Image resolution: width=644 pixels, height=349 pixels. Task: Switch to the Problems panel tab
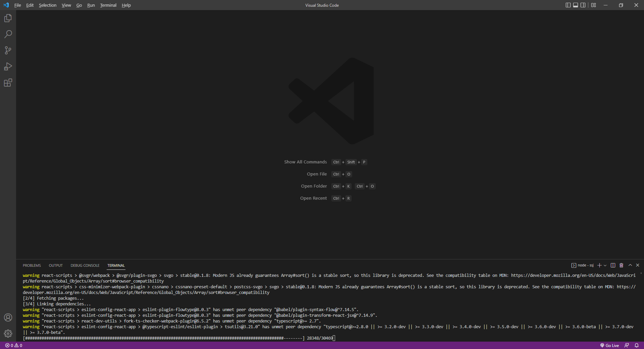pyautogui.click(x=32, y=265)
